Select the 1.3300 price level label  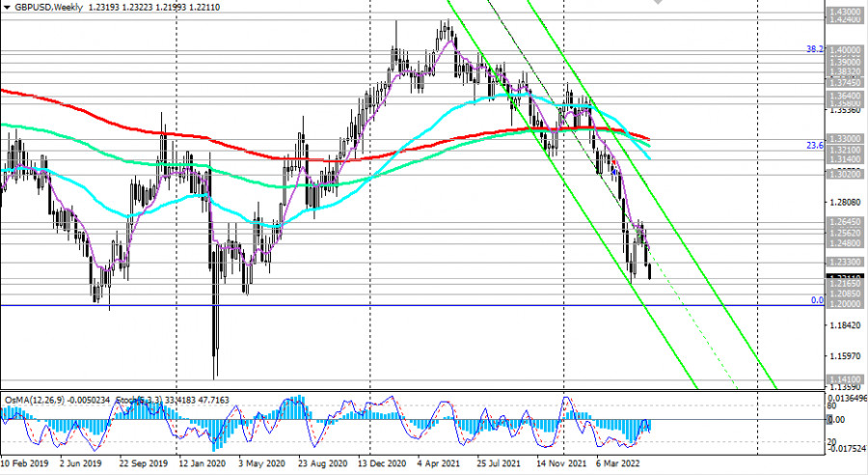[843, 140]
